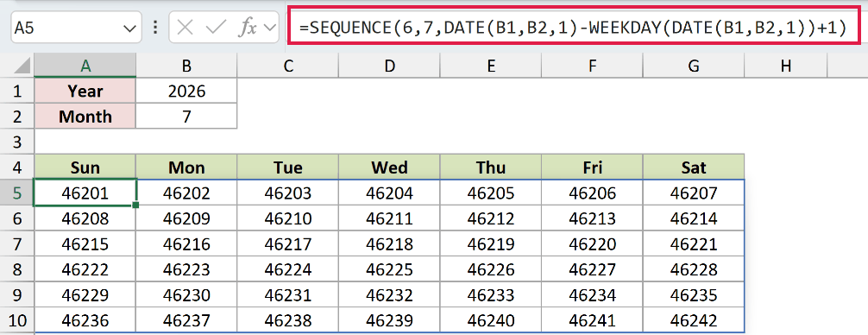Click the Sat header cell
This screenshot has height=335, width=868.
point(694,167)
